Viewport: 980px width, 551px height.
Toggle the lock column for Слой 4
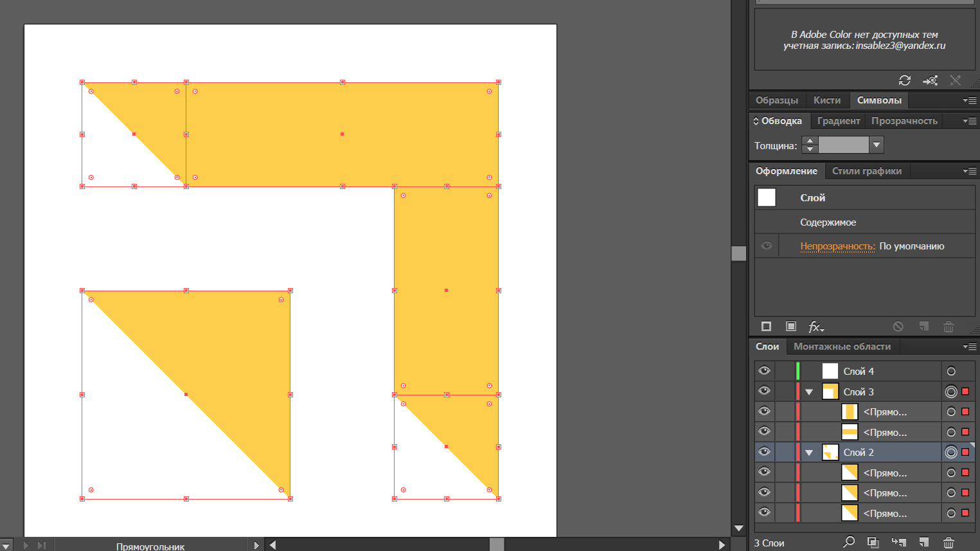785,371
